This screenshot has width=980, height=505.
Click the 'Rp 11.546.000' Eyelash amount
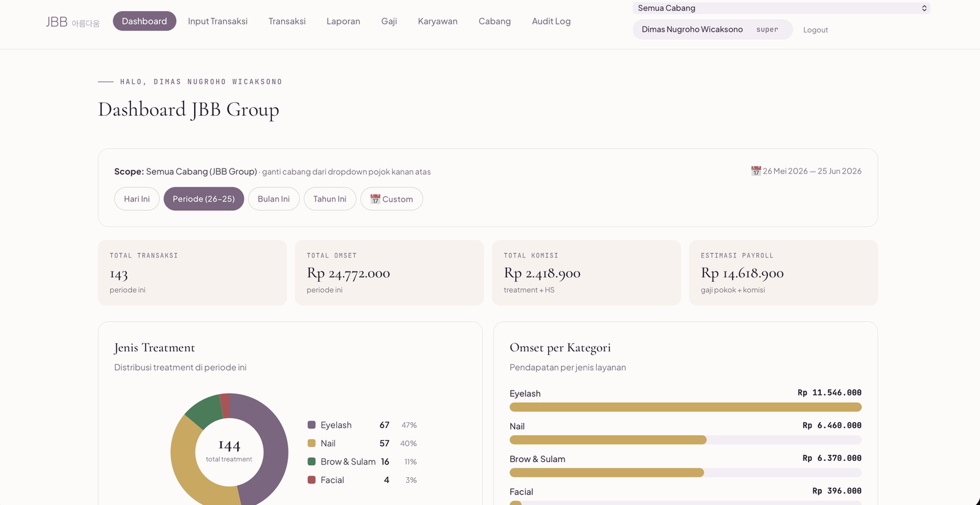coord(829,393)
